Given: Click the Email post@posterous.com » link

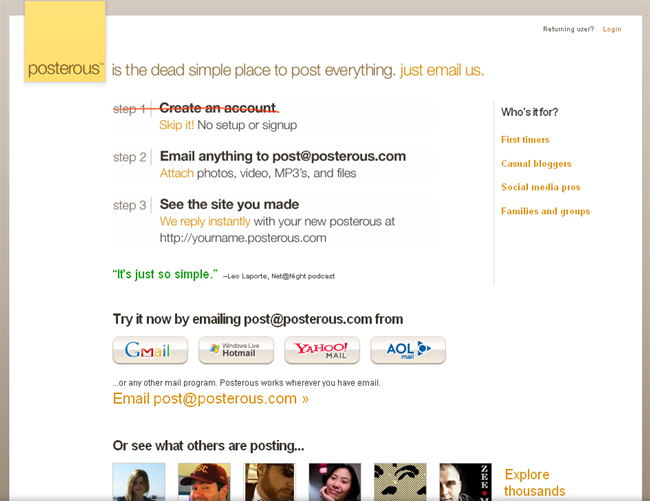Looking at the screenshot, I should tap(211, 399).
